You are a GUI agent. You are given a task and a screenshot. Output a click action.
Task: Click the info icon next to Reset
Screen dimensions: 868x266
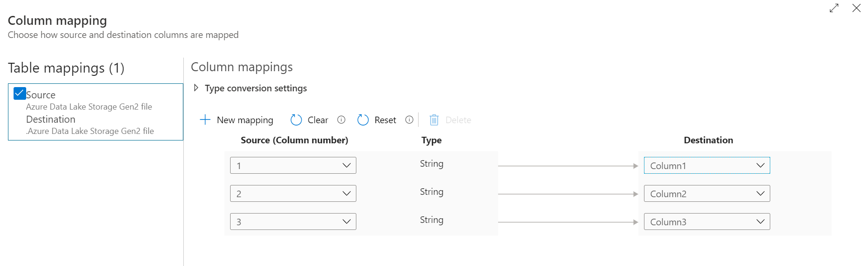click(409, 120)
